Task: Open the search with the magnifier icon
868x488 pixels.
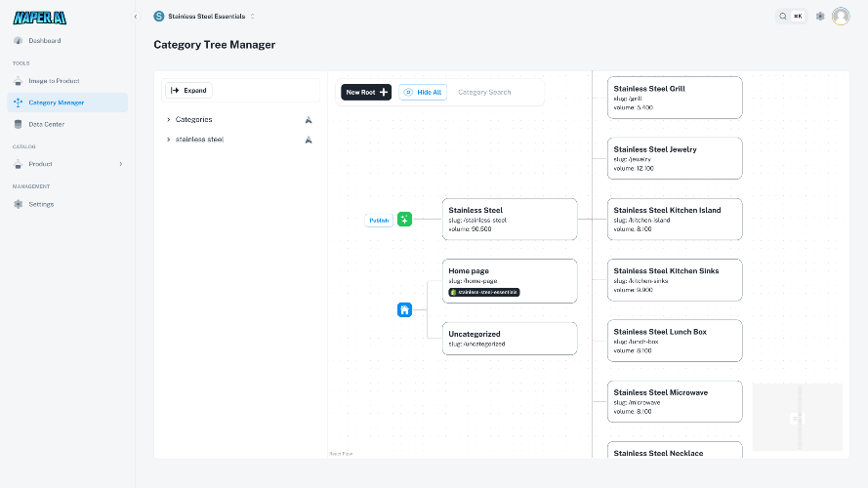Action: pos(783,16)
